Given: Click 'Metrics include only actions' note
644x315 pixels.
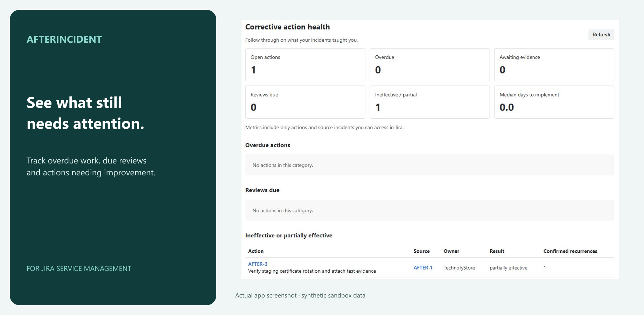Looking at the screenshot, I should pos(324,127).
